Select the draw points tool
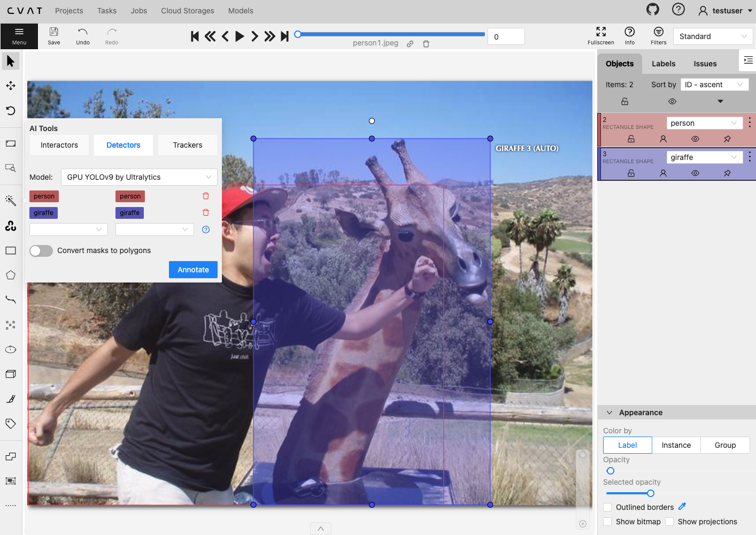Image resolution: width=756 pixels, height=535 pixels. pyautogui.click(x=11, y=325)
